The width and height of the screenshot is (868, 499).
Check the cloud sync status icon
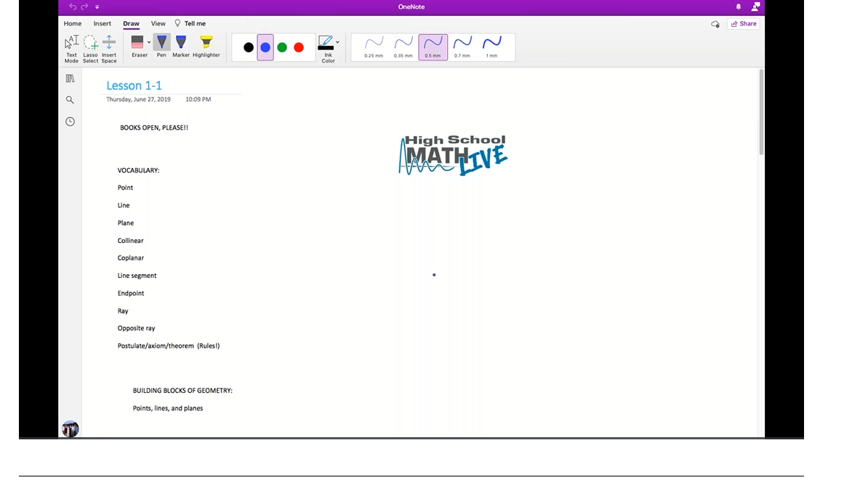pyautogui.click(x=715, y=24)
